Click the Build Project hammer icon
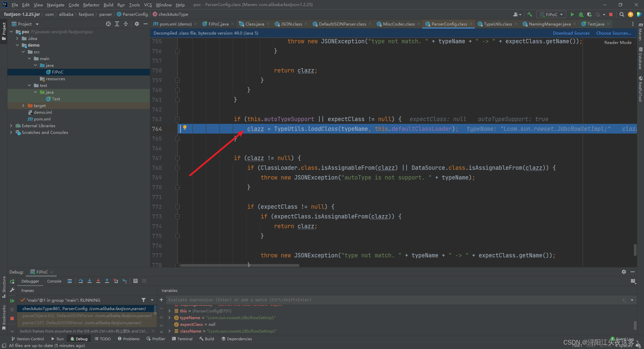Screen dimensions: 644x349 coord(530,14)
